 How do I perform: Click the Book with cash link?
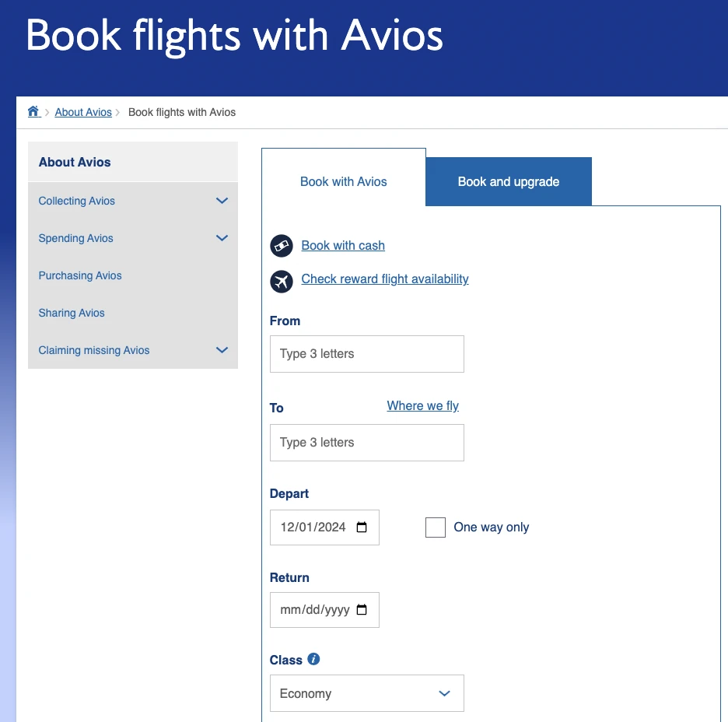point(342,245)
